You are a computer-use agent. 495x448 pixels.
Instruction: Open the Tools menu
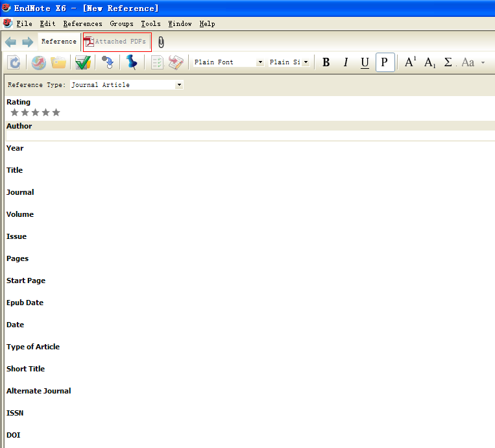pyautogui.click(x=151, y=23)
